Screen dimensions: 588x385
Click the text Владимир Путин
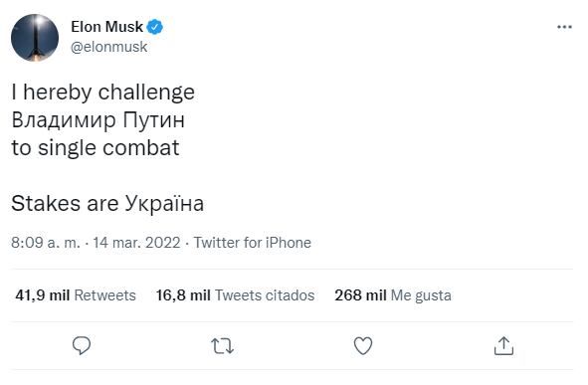(x=98, y=120)
